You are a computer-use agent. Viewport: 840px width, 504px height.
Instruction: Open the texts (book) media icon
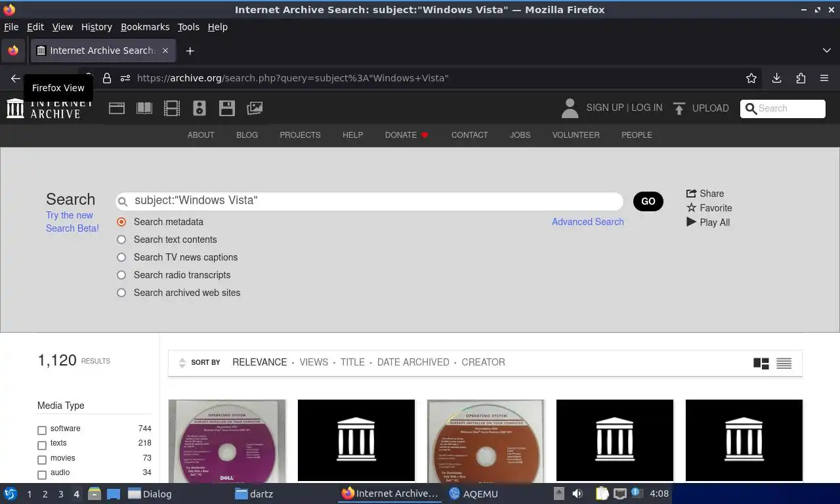click(144, 108)
